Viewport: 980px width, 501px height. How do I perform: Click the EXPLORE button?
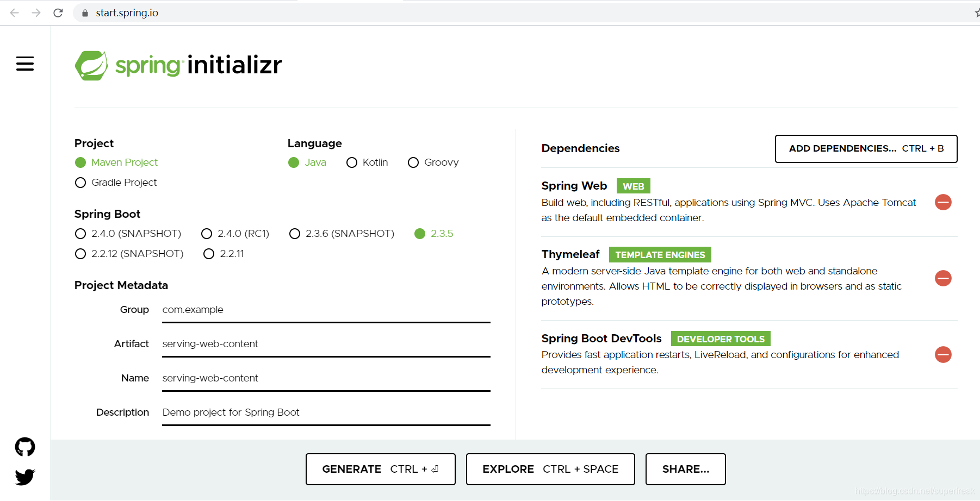(x=550, y=469)
